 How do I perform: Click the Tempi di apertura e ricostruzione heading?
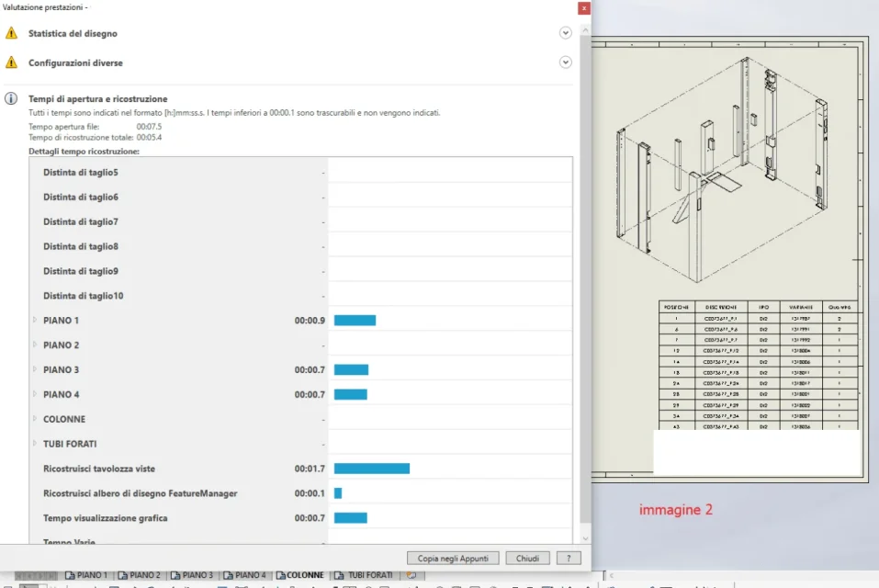pyautogui.click(x=98, y=98)
